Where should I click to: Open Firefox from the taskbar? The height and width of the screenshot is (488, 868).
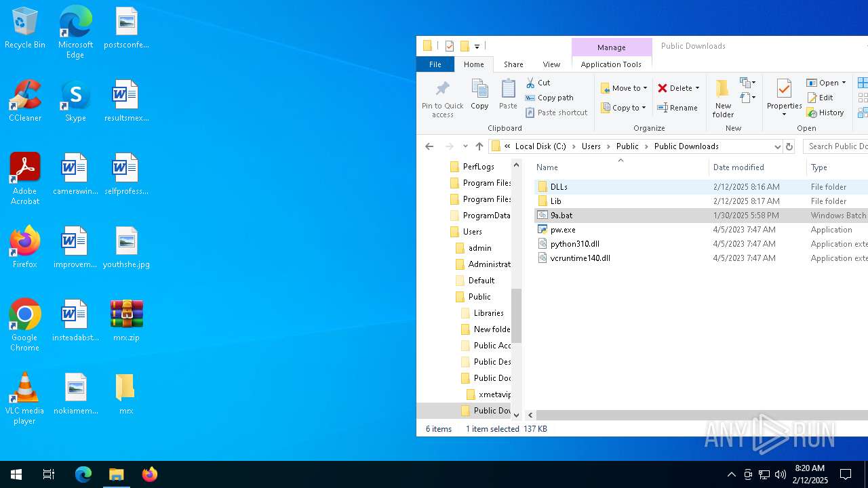(150, 474)
